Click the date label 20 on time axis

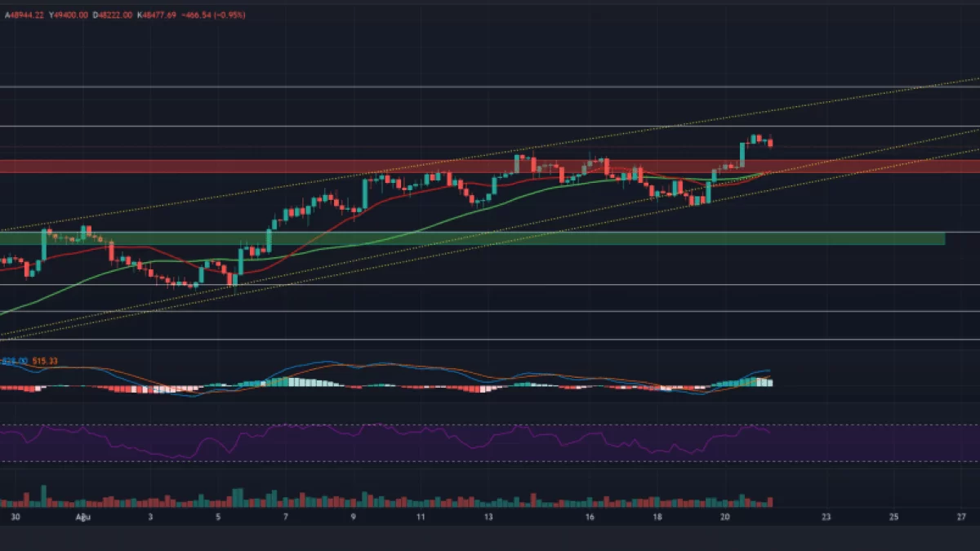point(724,517)
